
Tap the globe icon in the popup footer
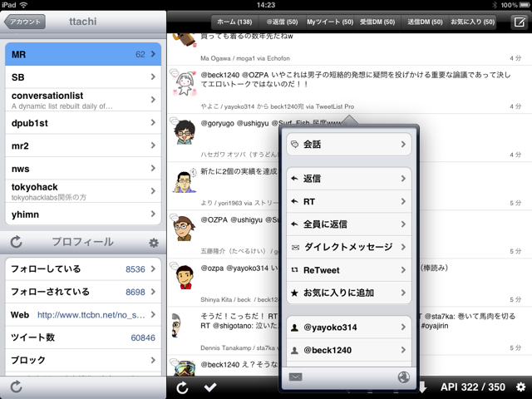tap(404, 377)
